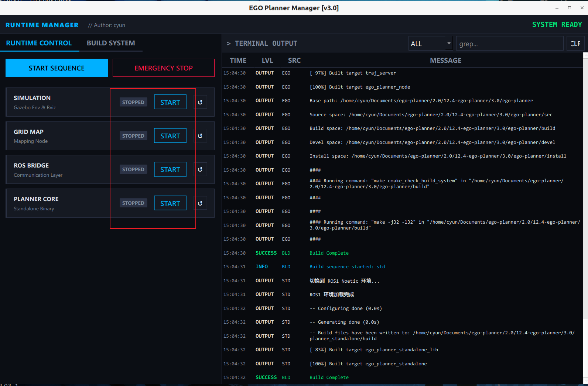The width and height of the screenshot is (588, 386).
Task: Click the 'Communication Layer' subtitle
Action: (x=38, y=175)
